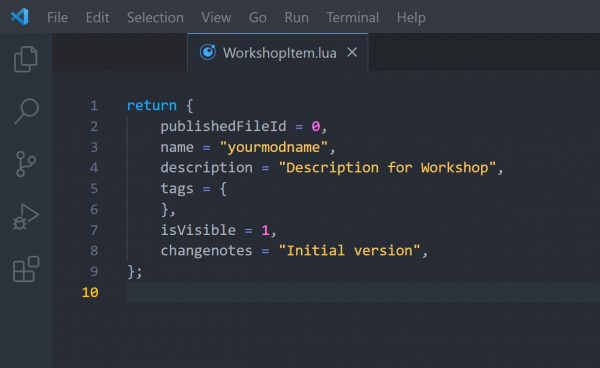
Task: Open the Run menu
Action: point(297,18)
